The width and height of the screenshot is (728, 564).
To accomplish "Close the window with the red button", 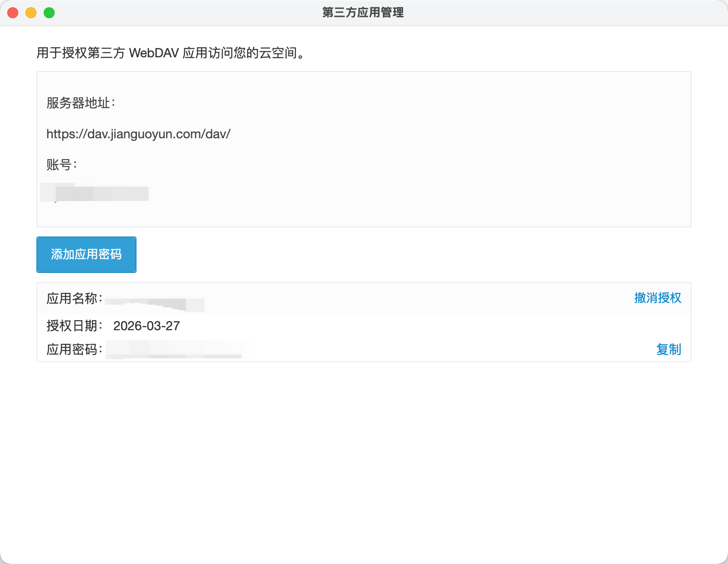I will (x=13, y=13).
